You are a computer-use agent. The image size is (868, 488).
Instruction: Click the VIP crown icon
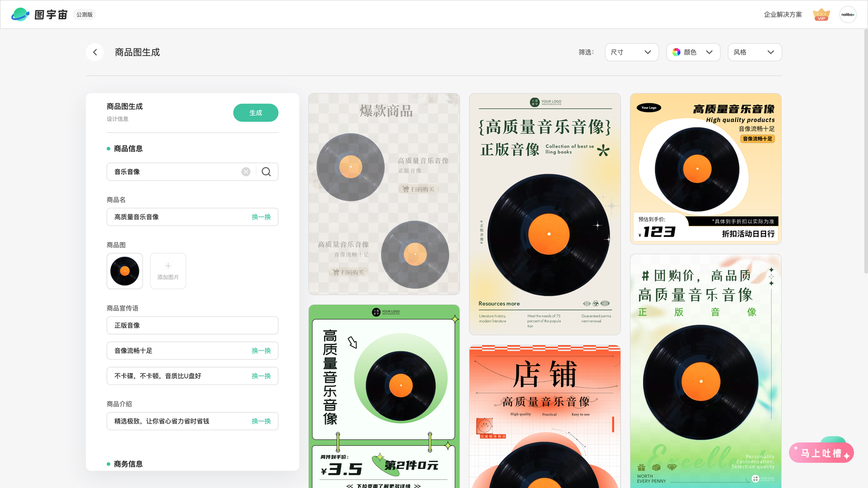pos(821,14)
